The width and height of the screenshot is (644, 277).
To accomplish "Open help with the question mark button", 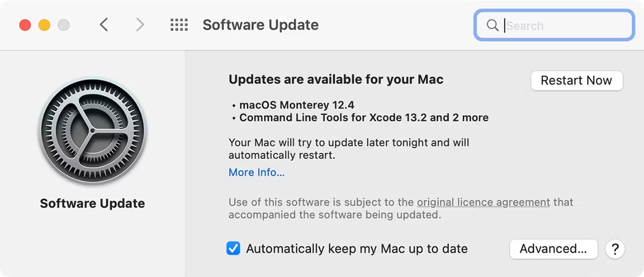I will point(615,249).
